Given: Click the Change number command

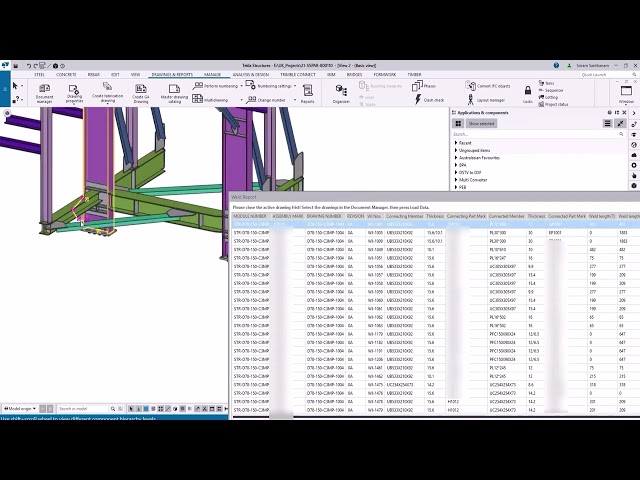Looking at the screenshot, I should (266, 100).
